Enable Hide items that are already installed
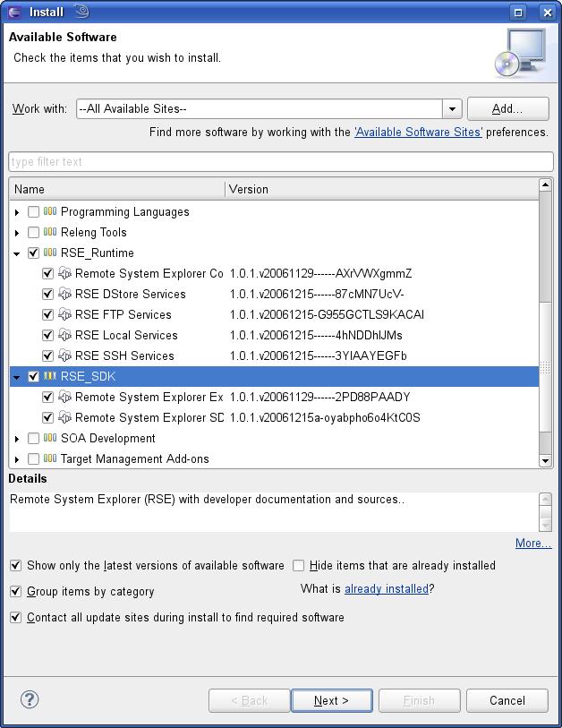562x728 pixels. coord(299,566)
